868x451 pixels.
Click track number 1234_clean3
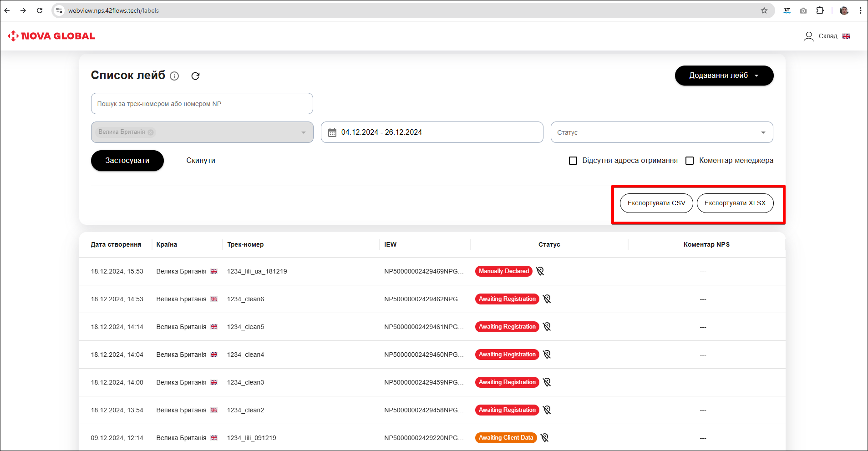tap(246, 382)
